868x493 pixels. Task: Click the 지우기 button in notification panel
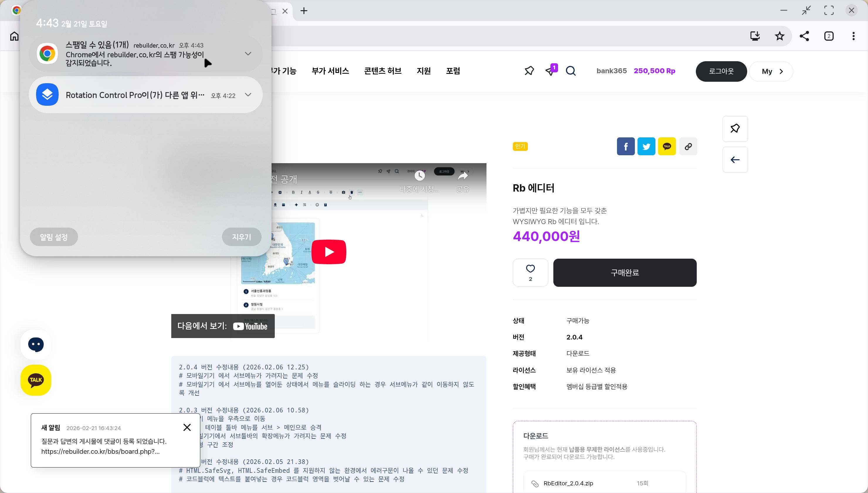point(241,237)
